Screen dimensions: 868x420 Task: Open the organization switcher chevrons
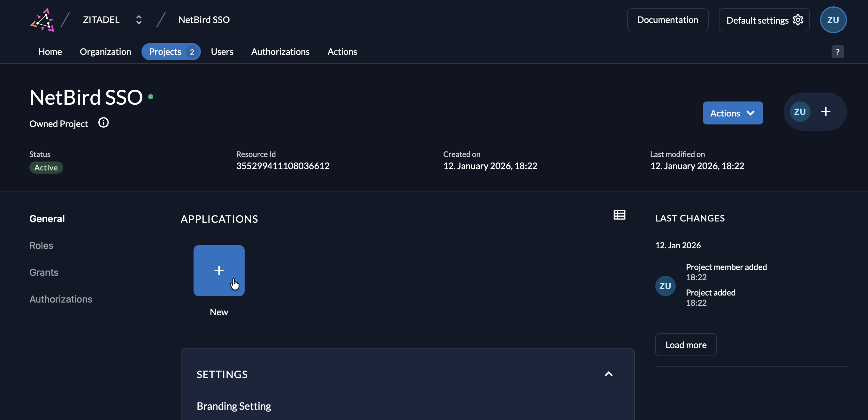139,19
